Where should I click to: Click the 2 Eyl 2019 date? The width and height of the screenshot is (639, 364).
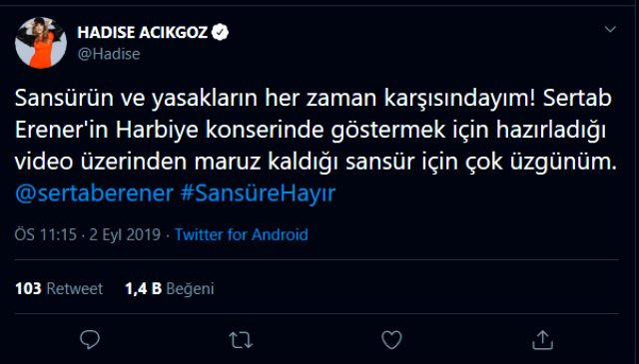tap(125, 235)
